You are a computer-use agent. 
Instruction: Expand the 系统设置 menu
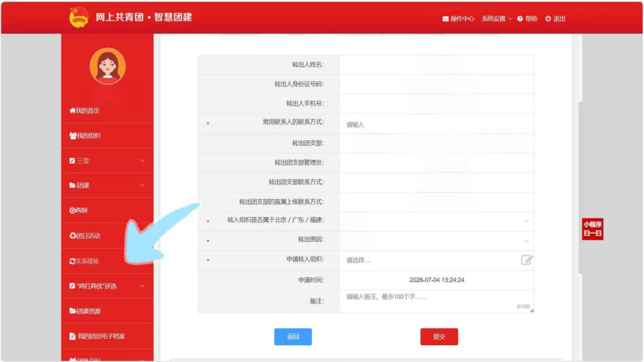tap(497, 19)
